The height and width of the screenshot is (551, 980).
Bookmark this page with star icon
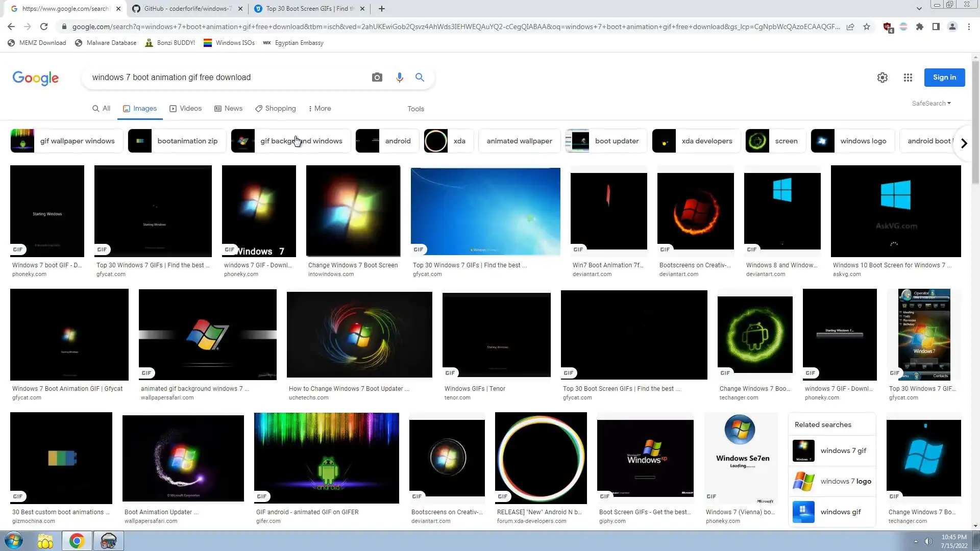[x=867, y=27]
